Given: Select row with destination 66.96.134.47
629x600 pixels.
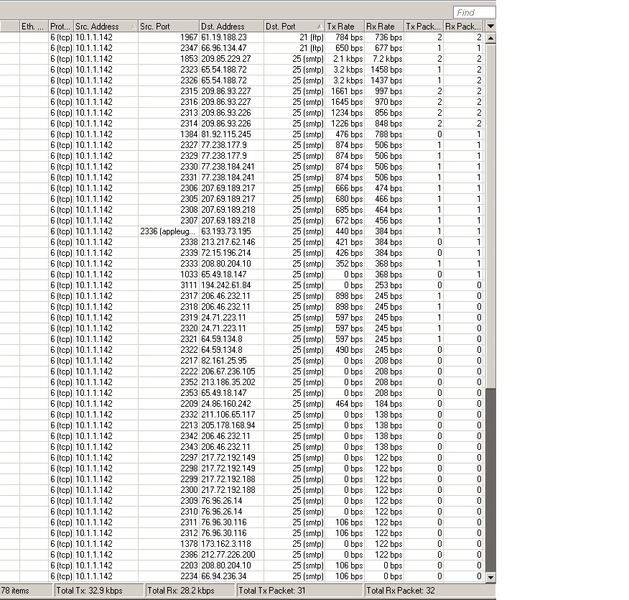Looking at the screenshot, I should pyautogui.click(x=241, y=48).
